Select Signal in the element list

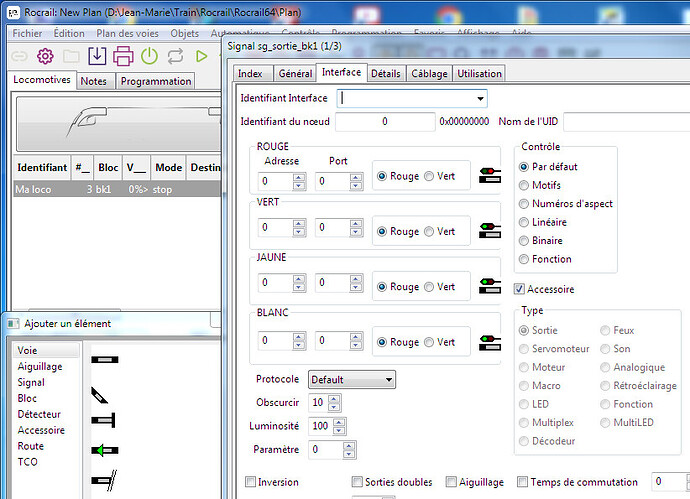(x=31, y=382)
